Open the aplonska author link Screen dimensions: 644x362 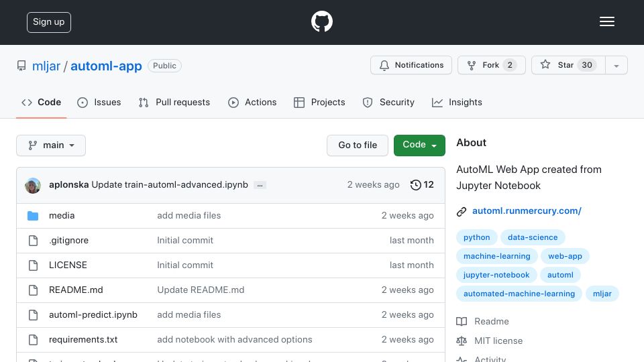[x=68, y=185]
